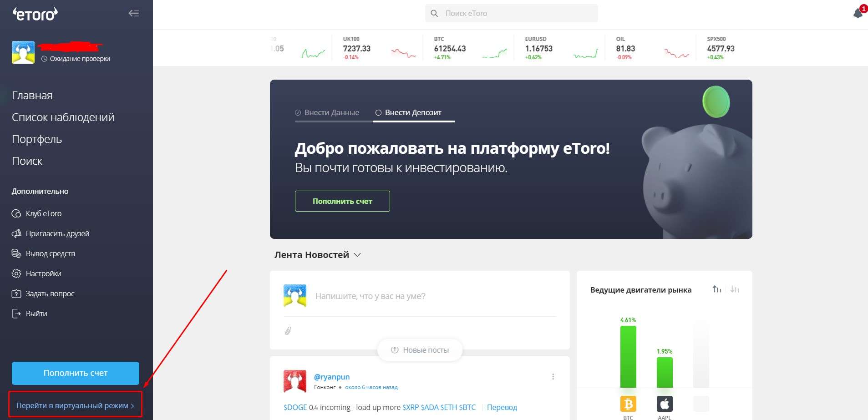Viewport: 868px width, 420px height.
Task: Click the ask a question icon
Action: [x=16, y=293]
